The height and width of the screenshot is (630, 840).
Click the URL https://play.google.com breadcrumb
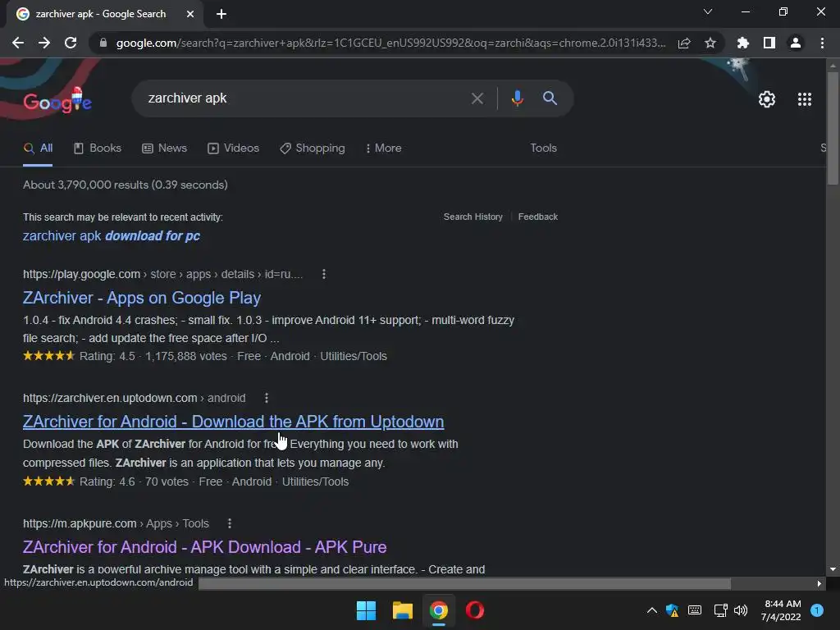point(81,274)
